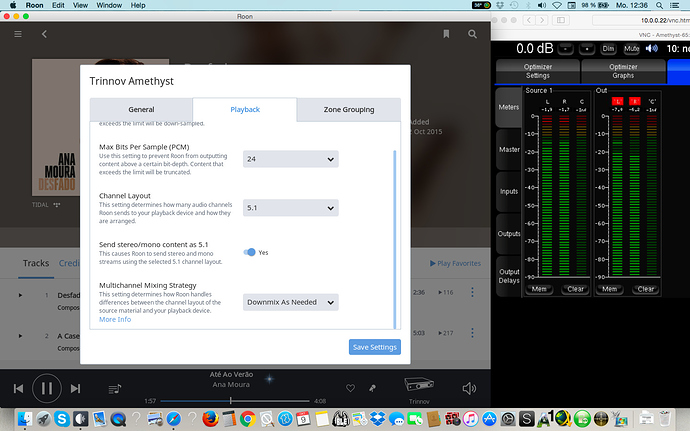Screen dimensions: 690x431
Task: Select the Playback tab
Action: (245, 110)
